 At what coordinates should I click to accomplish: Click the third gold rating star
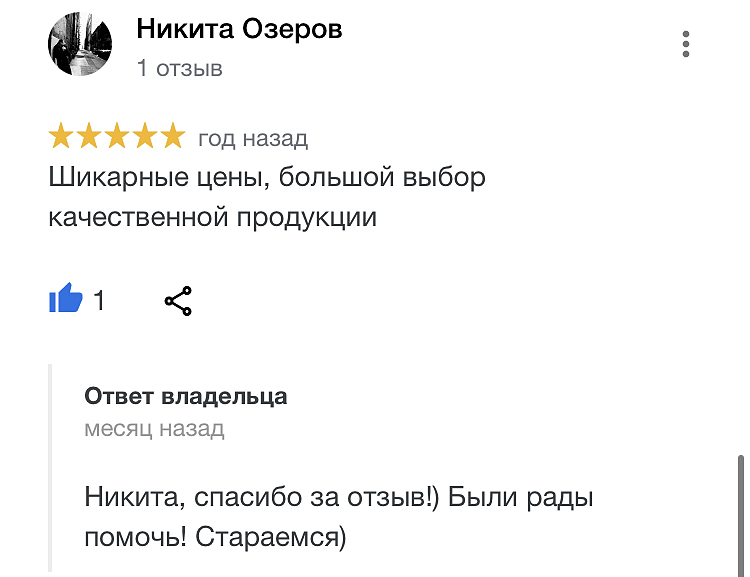pos(117,136)
